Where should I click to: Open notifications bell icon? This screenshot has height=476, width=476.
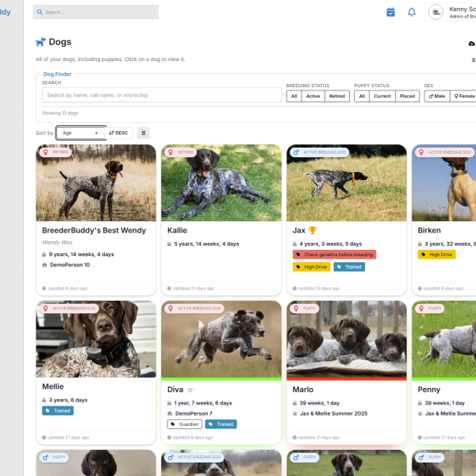click(411, 12)
